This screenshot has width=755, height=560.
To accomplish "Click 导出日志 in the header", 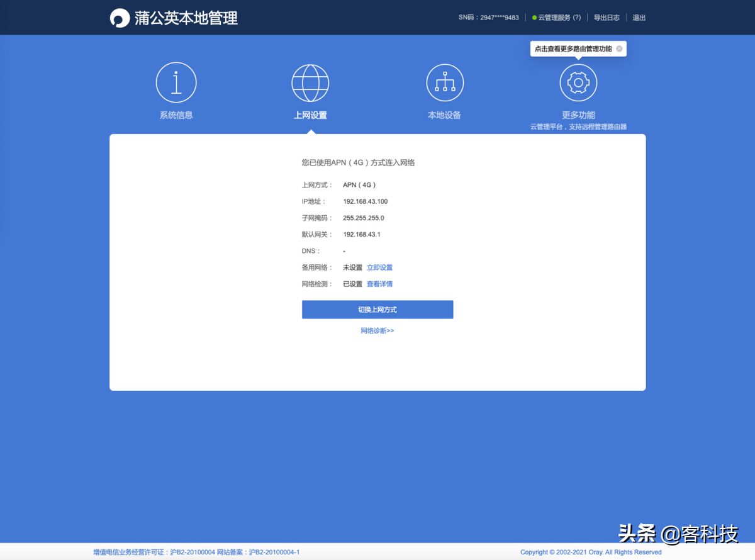I will (607, 18).
